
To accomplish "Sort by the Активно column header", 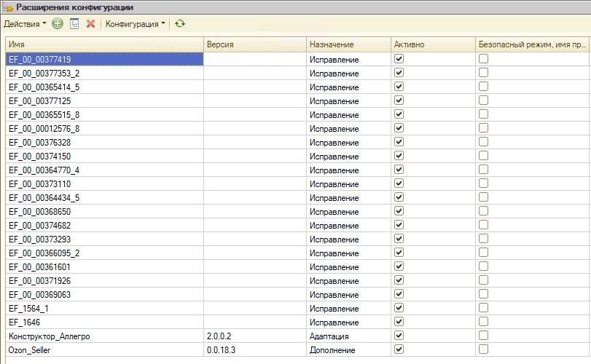I will [x=433, y=44].
